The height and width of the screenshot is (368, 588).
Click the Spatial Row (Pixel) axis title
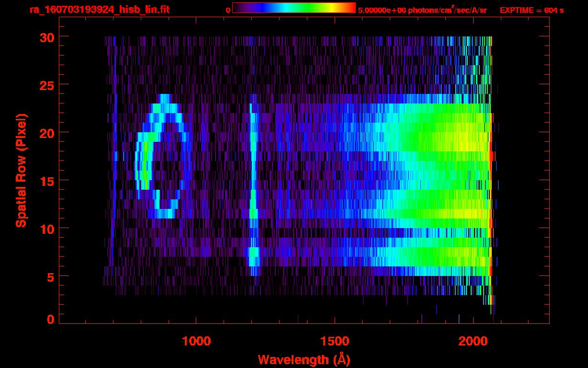click(21, 171)
